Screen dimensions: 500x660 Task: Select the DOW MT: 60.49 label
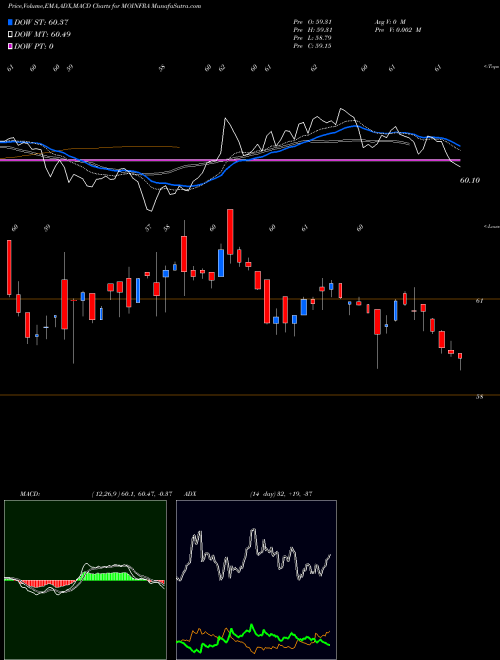(43, 35)
